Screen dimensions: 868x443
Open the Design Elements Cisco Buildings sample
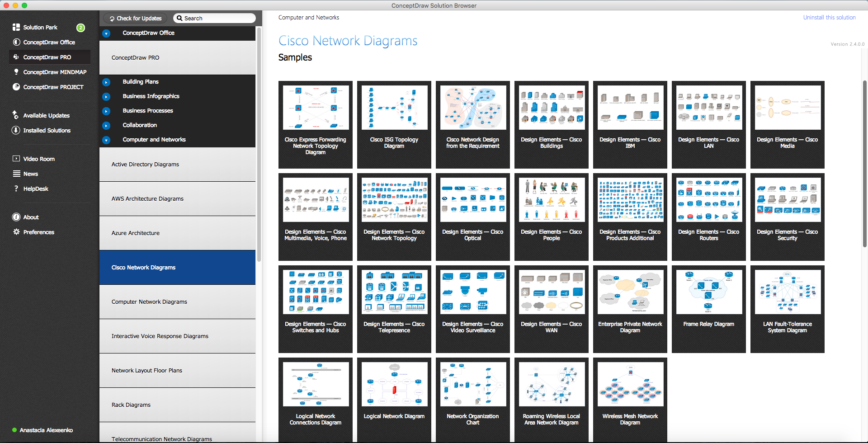[x=552, y=125]
